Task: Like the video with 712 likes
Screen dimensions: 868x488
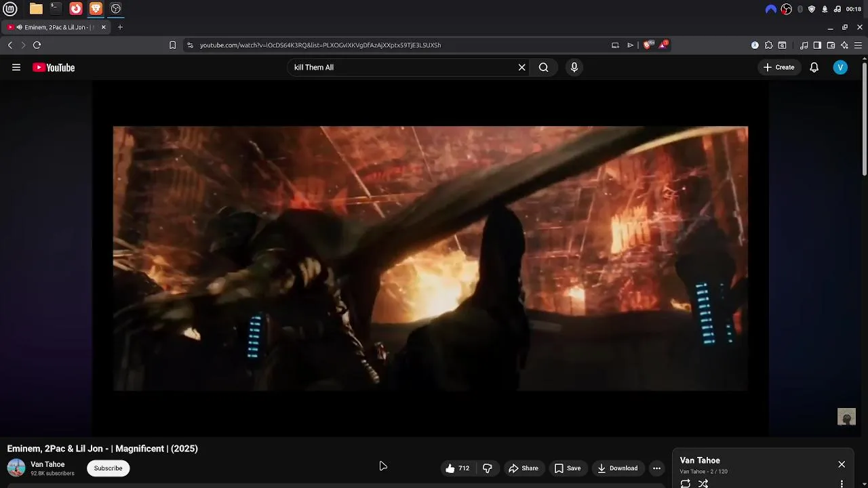Action: 457,468
